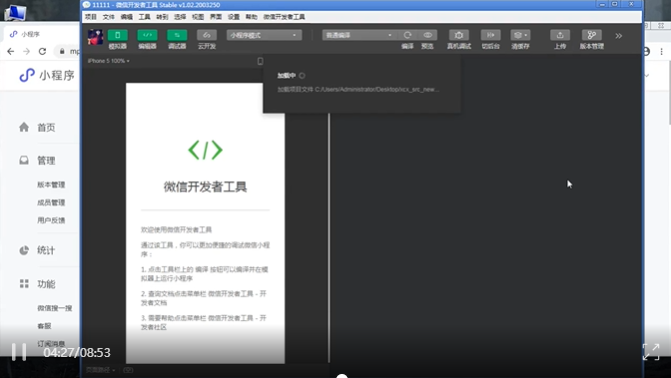This screenshot has width=671, height=378.
Task: Open the 帮助 menu
Action: pyautogui.click(x=251, y=17)
